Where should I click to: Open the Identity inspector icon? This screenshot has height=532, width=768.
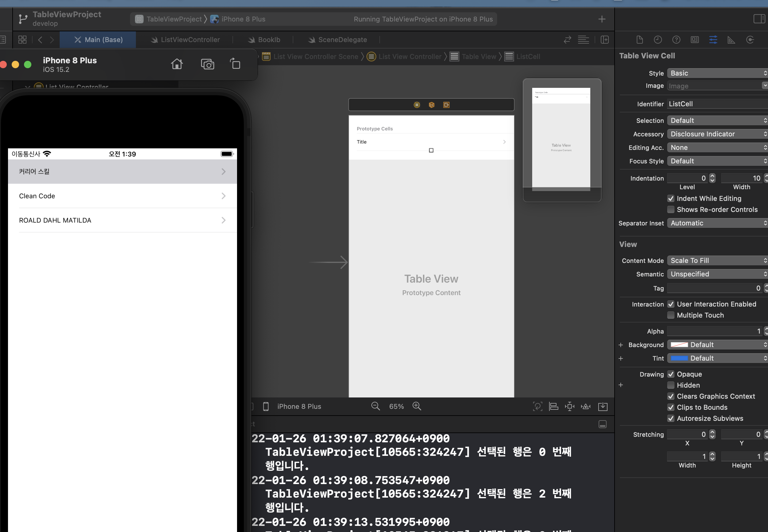click(695, 40)
